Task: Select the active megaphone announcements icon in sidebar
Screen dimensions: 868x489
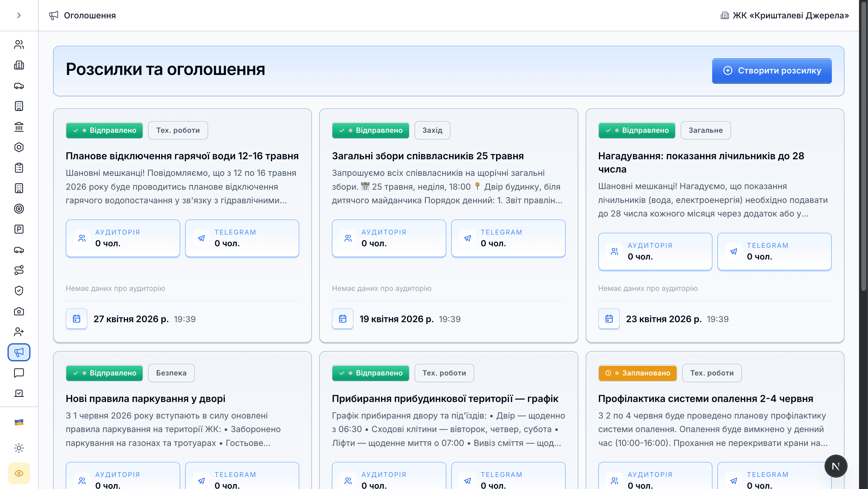Action: click(19, 352)
